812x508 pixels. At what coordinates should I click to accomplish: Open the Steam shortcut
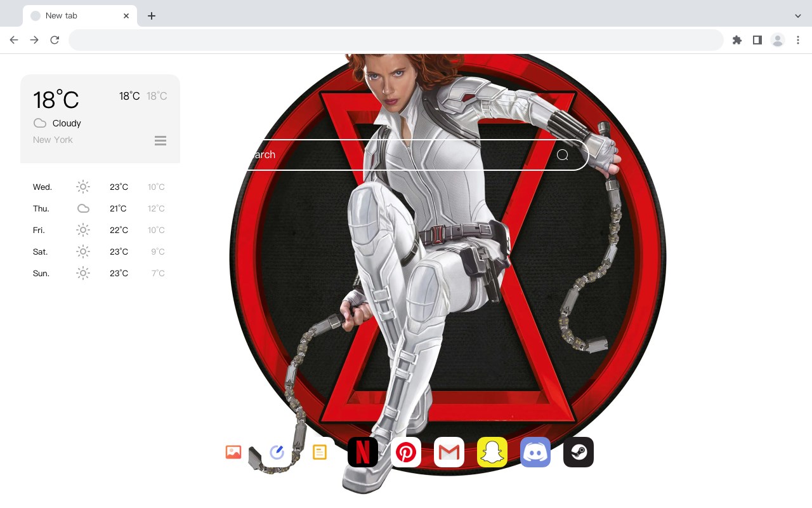coord(579,452)
